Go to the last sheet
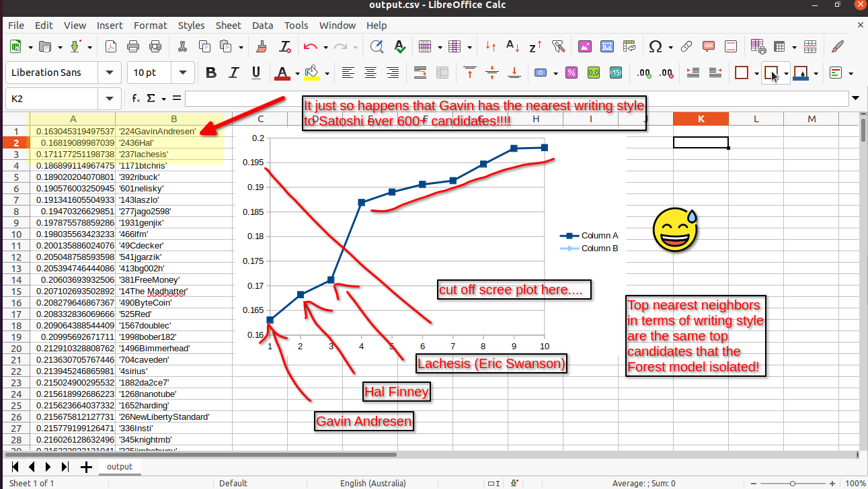This screenshot has height=489, width=868. pyautogui.click(x=65, y=467)
